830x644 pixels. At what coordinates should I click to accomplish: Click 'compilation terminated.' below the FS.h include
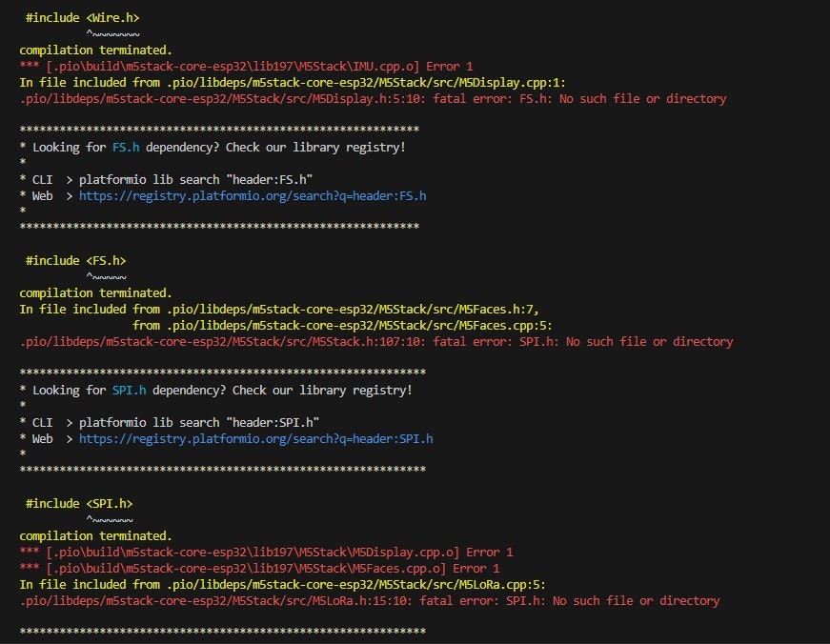[96, 293]
